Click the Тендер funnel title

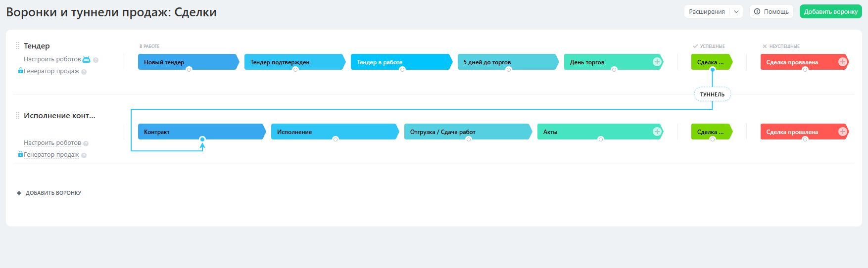point(37,46)
